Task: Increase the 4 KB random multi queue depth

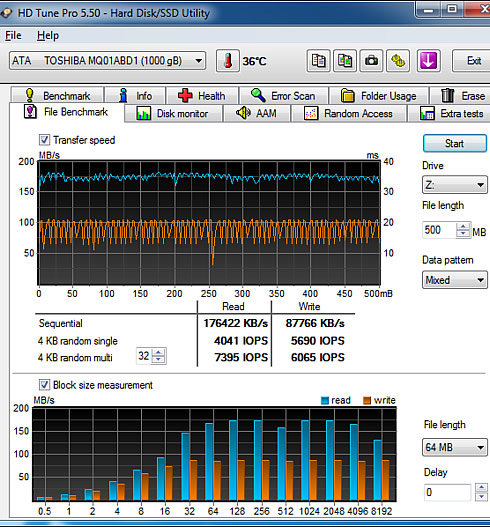Action: [159, 353]
